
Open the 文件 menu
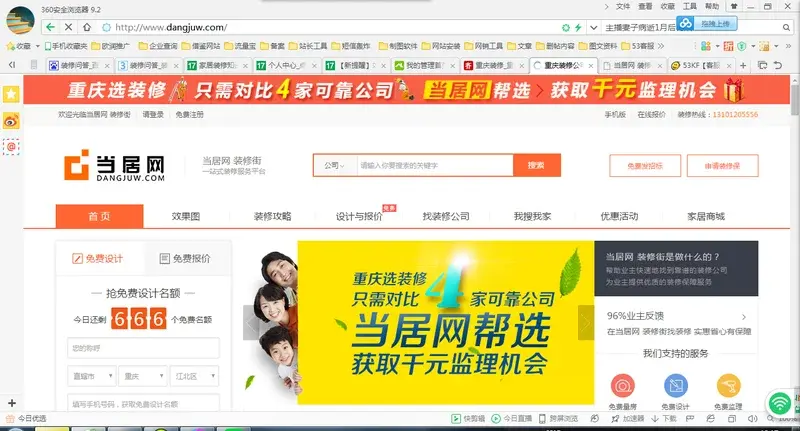(x=623, y=7)
